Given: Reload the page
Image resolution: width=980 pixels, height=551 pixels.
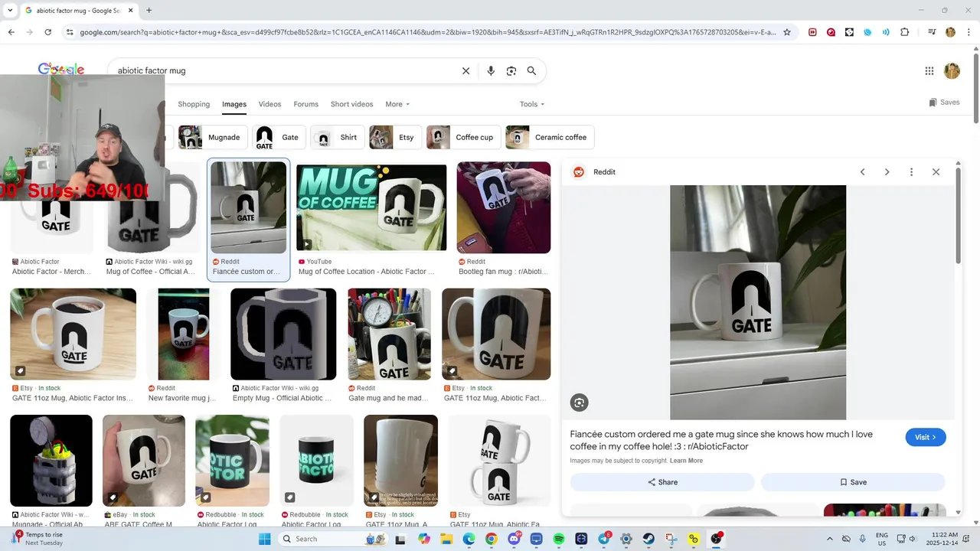Looking at the screenshot, I should click(47, 32).
